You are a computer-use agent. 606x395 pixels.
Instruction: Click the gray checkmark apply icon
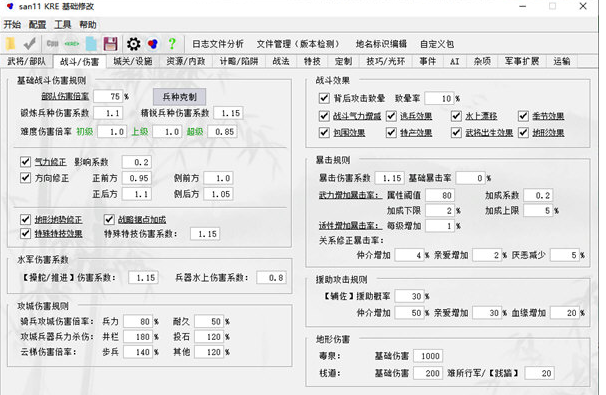pos(30,44)
